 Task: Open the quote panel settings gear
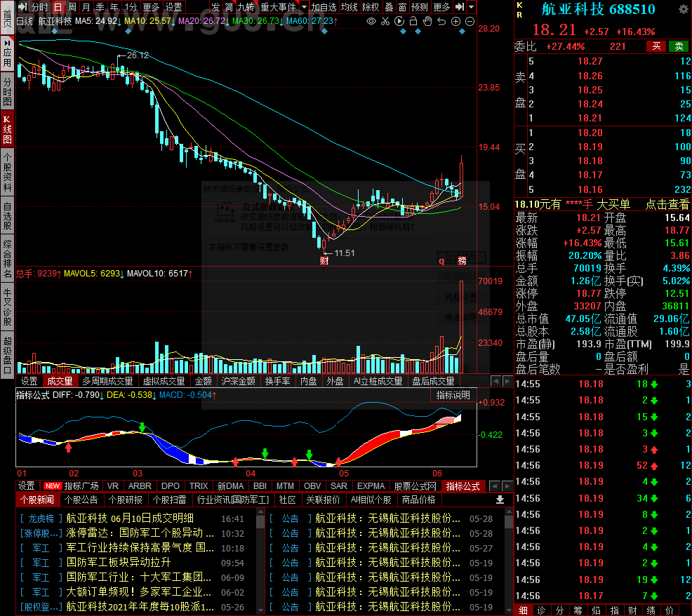coord(683,9)
